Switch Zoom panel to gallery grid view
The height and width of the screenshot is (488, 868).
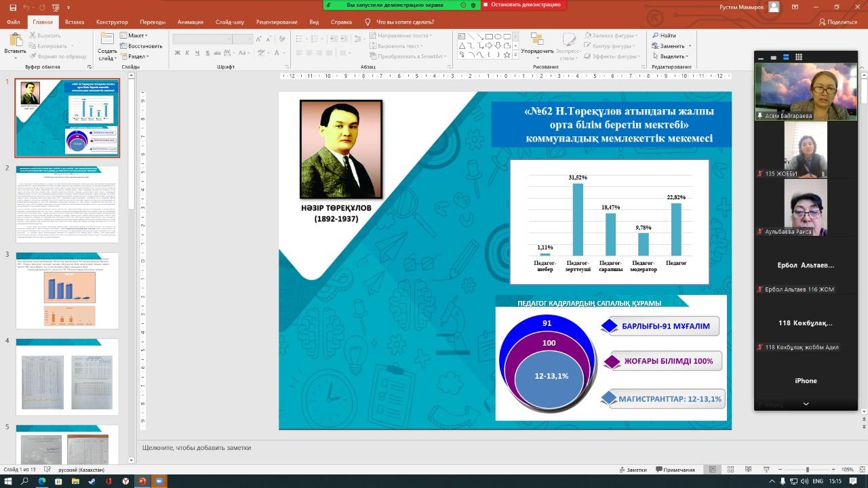(799, 57)
